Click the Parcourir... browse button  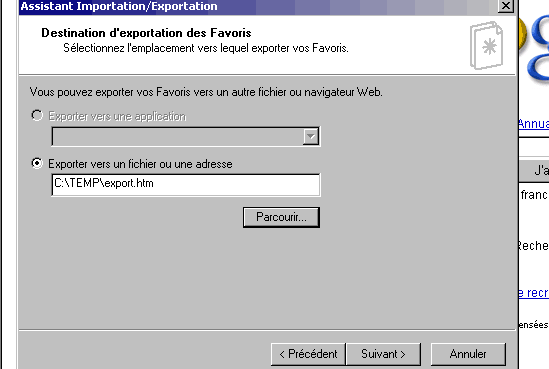click(281, 217)
